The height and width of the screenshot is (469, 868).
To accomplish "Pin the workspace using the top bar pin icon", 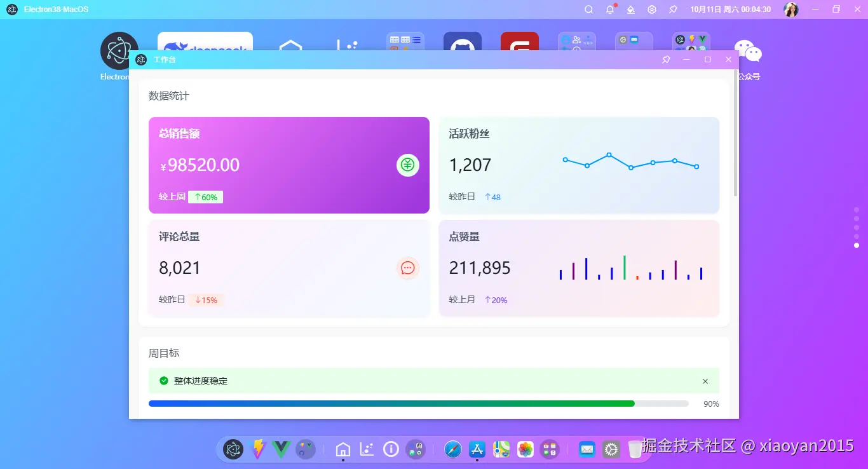I will tap(673, 10).
